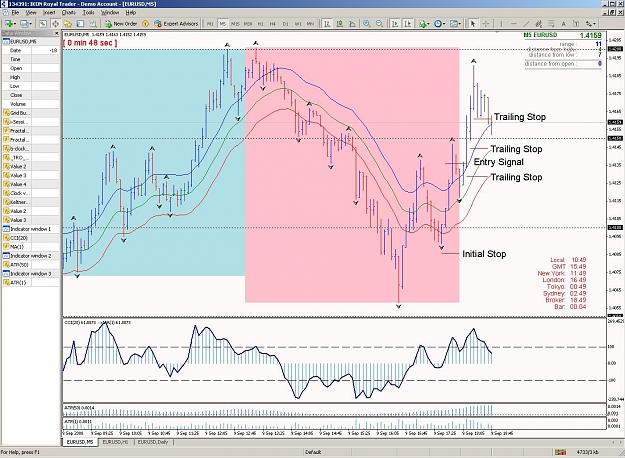Open the Insert menu
625x458 pixels.
point(49,13)
